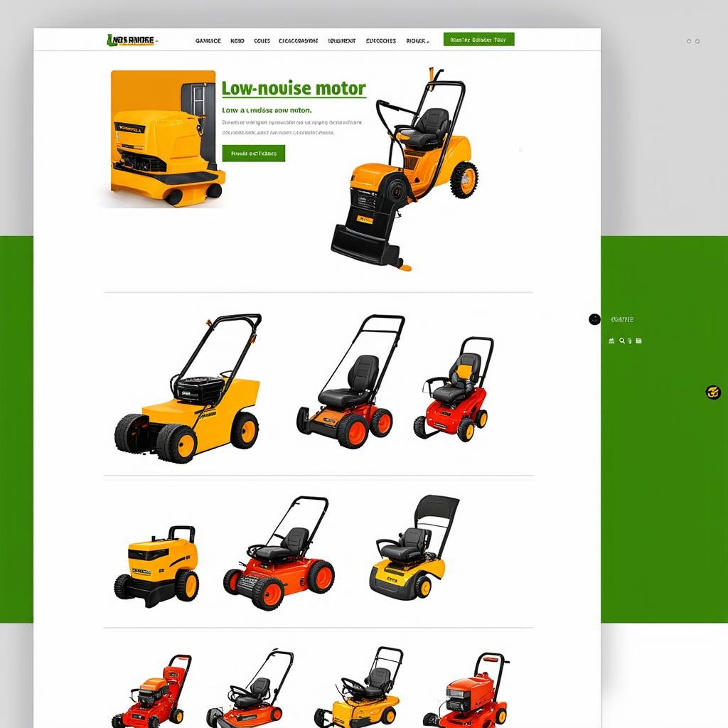This screenshot has width=728, height=728.
Task: Click the "Low-nouise motor" heading link
Action: coord(294,89)
